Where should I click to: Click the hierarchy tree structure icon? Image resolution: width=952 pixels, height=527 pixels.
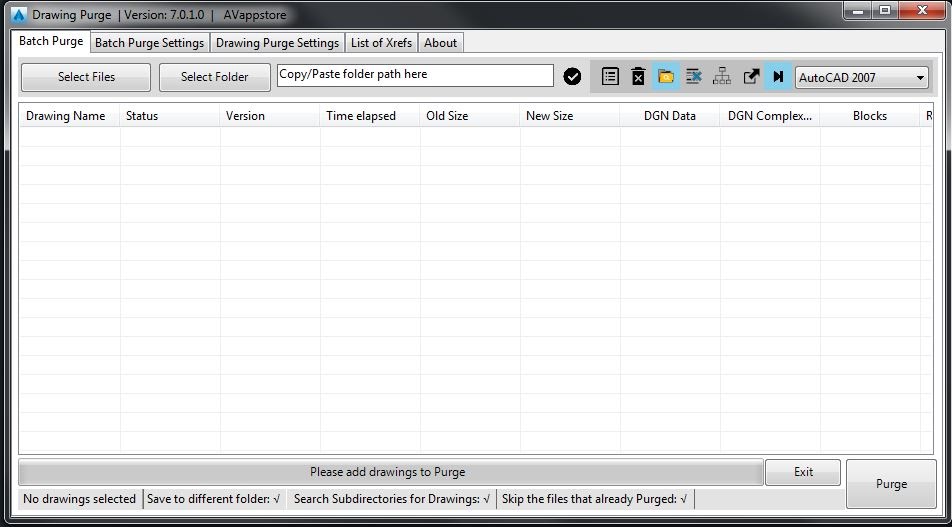pos(721,76)
